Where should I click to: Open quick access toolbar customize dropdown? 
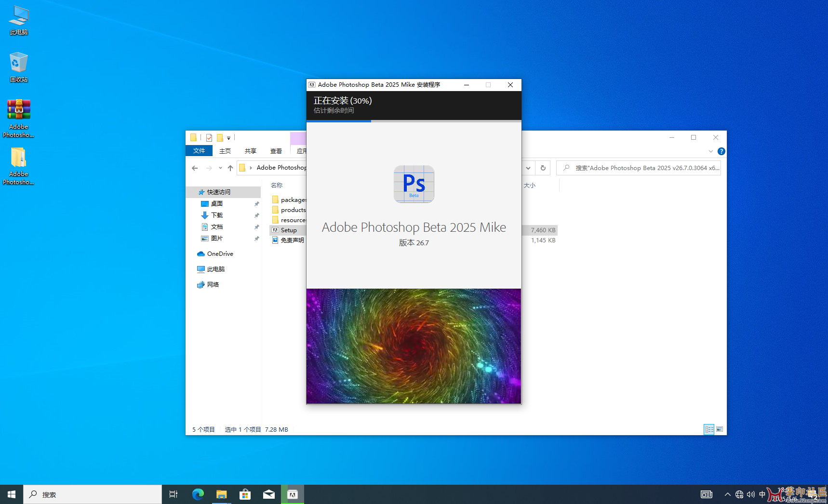(229, 138)
